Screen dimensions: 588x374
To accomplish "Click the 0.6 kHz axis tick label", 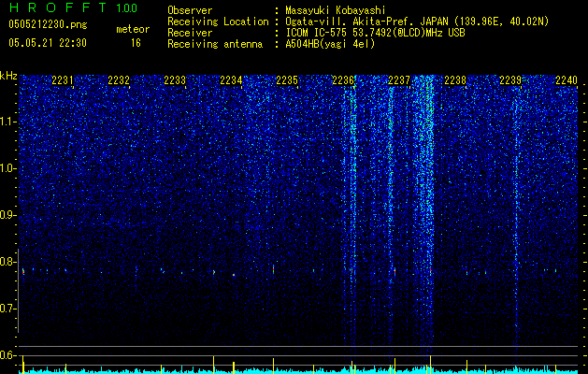I will (8, 355).
